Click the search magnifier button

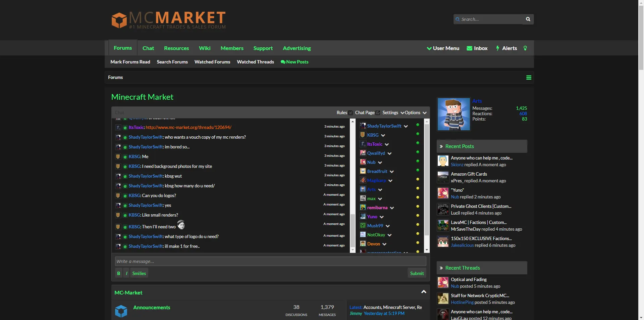pyautogui.click(x=528, y=19)
